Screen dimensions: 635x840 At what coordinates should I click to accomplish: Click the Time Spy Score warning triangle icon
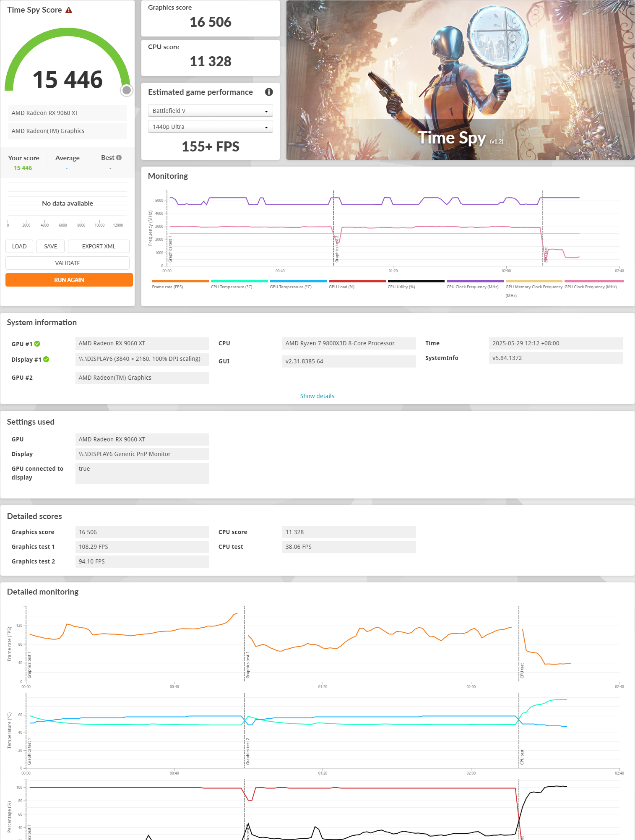69,10
